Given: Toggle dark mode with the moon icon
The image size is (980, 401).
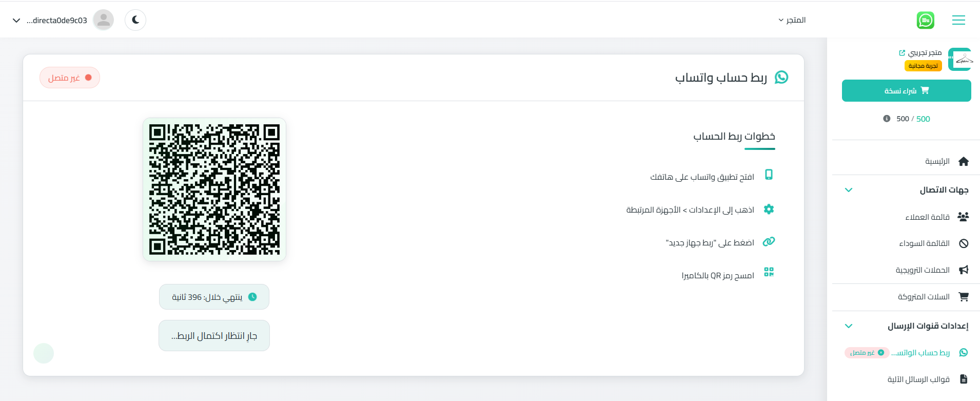Looking at the screenshot, I should pyautogui.click(x=135, y=20).
